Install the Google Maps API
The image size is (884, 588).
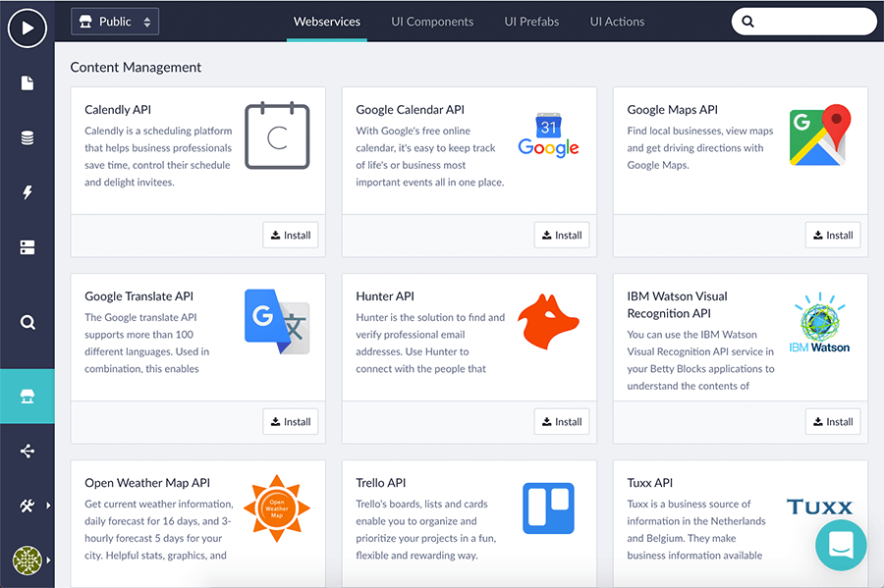[x=832, y=236]
